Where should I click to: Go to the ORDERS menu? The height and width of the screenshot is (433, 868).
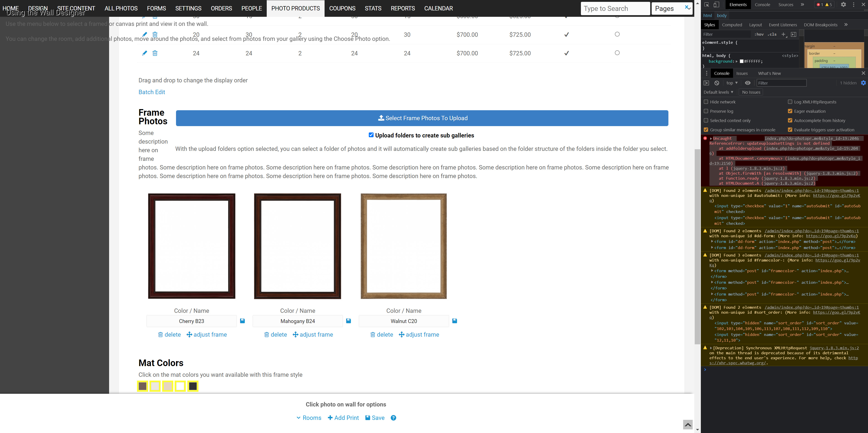(221, 8)
